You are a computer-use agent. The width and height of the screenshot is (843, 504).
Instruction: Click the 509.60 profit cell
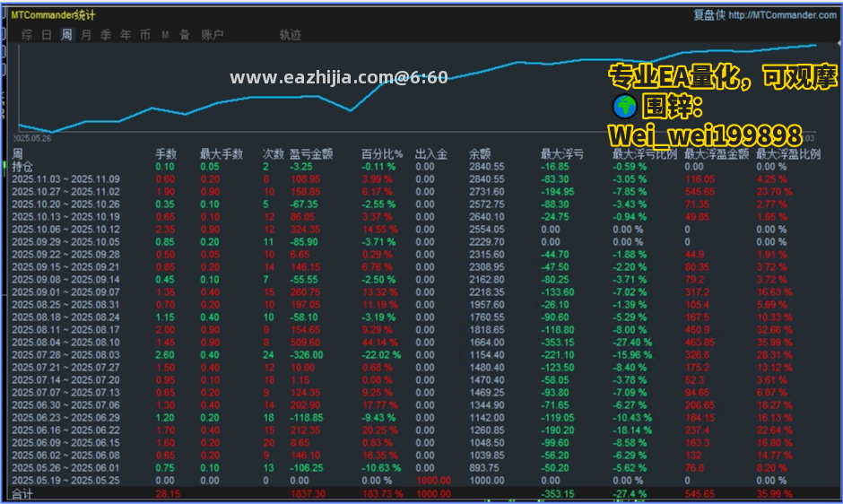(x=305, y=343)
